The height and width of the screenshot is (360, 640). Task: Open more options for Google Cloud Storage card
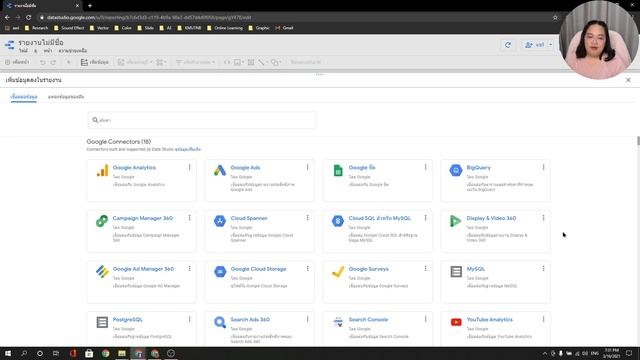tap(307, 269)
